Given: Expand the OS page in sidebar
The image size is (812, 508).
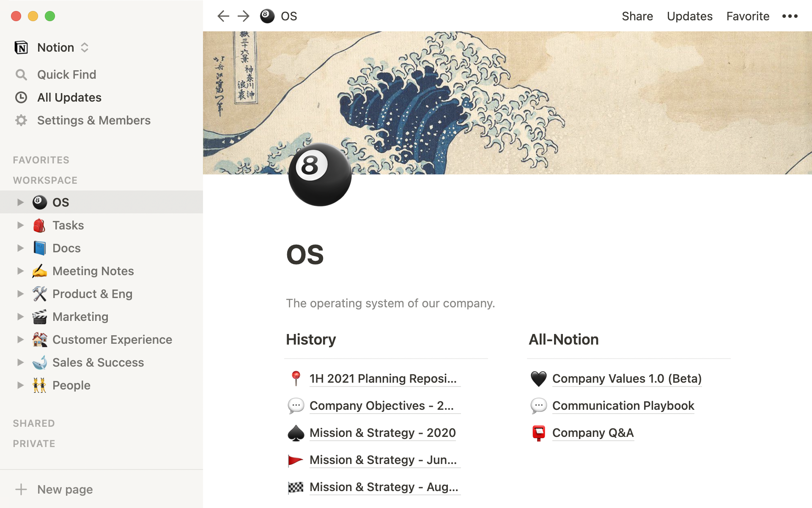Looking at the screenshot, I should click(x=20, y=202).
